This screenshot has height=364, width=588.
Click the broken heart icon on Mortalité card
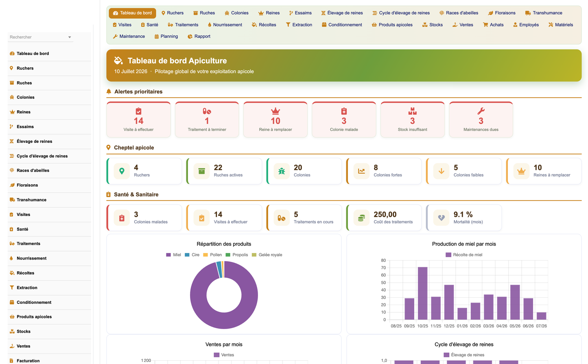442,218
